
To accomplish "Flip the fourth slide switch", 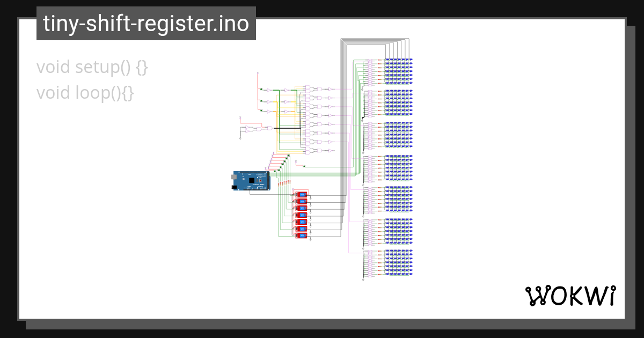I will [302, 215].
